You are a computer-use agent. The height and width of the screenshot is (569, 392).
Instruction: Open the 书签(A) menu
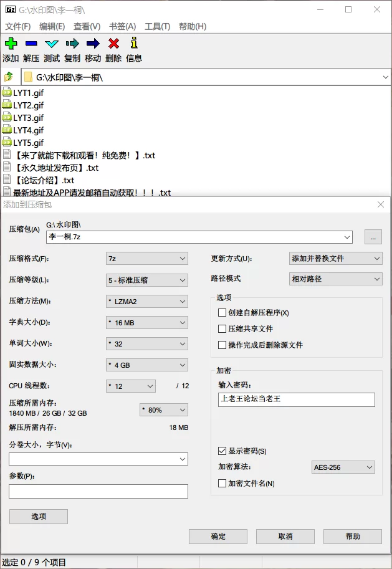(x=122, y=26)
